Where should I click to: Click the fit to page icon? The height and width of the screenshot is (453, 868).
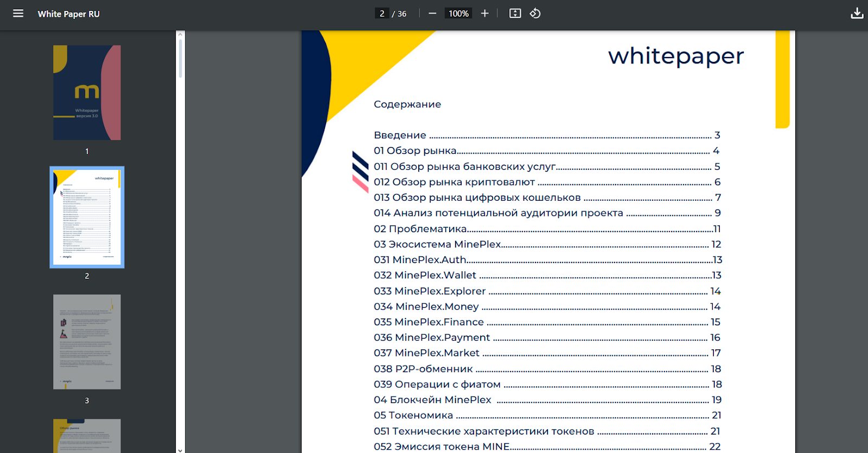click(515, 14)
